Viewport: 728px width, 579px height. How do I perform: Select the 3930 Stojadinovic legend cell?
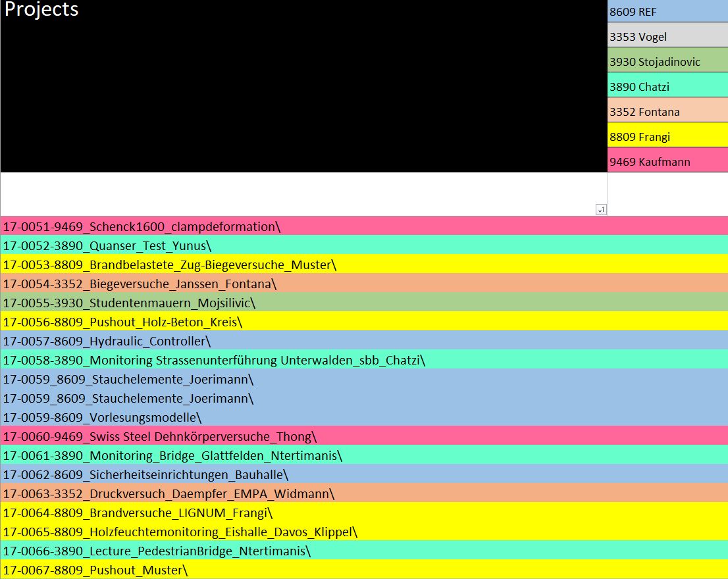tap(667, 60)
